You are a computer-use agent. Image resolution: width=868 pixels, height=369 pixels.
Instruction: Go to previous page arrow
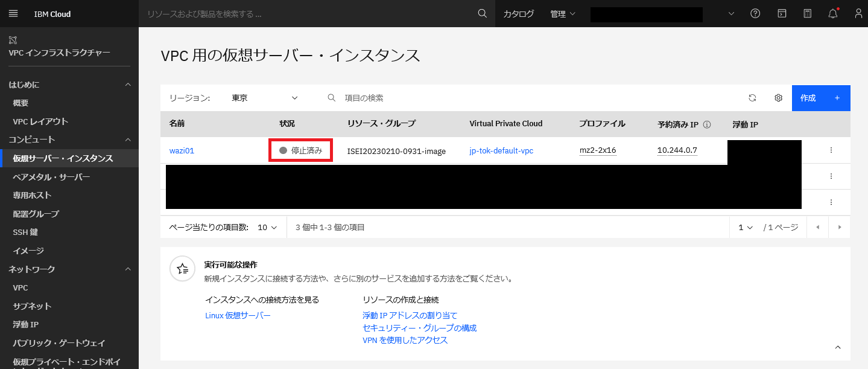tap(818, 227)
